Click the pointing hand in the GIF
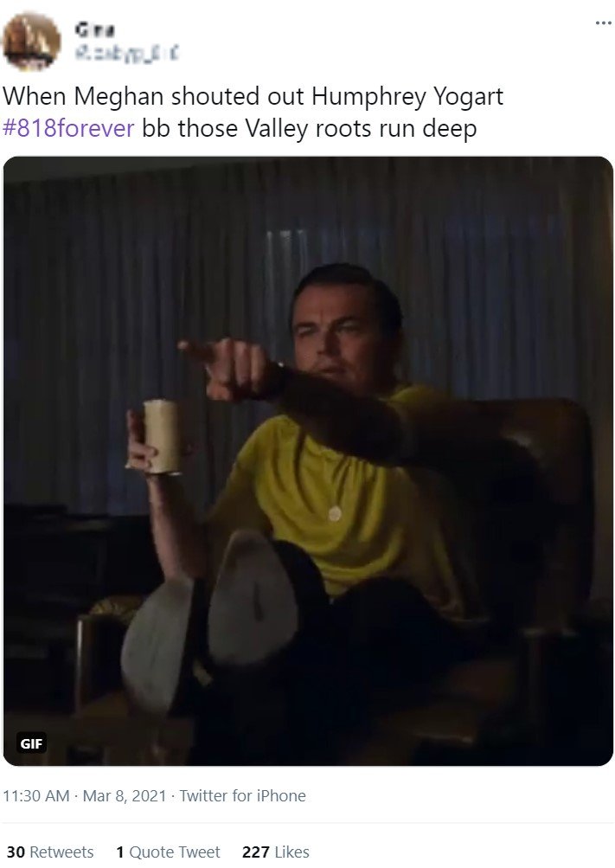The height and width of the screenshot is (868, 615). 233,367
